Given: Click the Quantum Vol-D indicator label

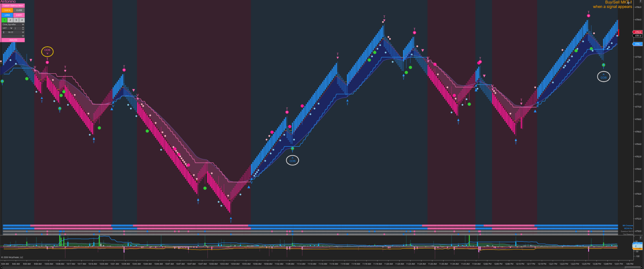Looking at the screenshot, I should pos(627,231).
